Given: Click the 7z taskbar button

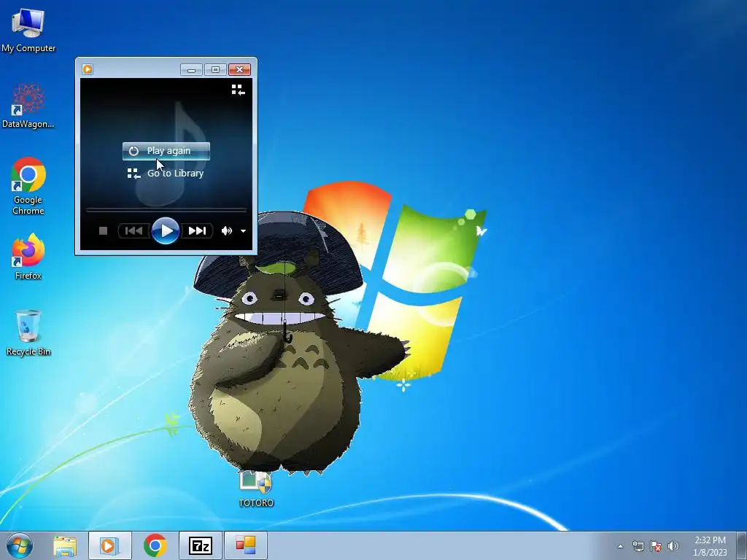Looking at the screenshot, I should click(x=200, y=545).
